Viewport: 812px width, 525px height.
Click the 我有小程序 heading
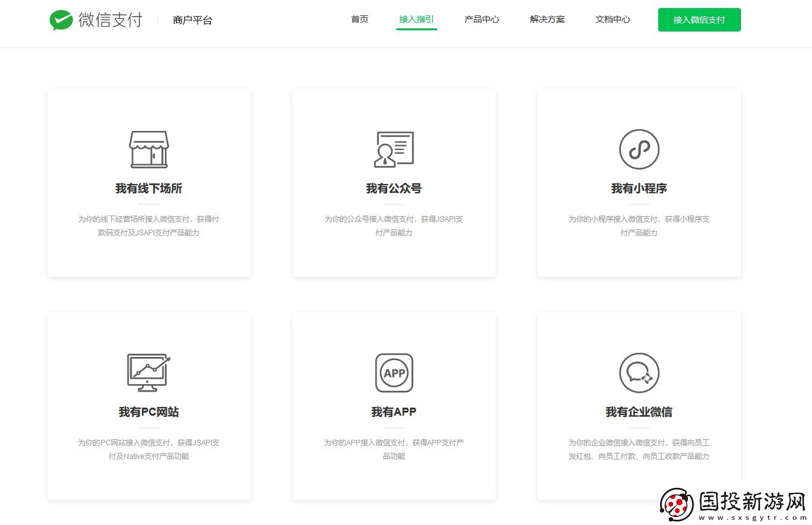[638, 188]
